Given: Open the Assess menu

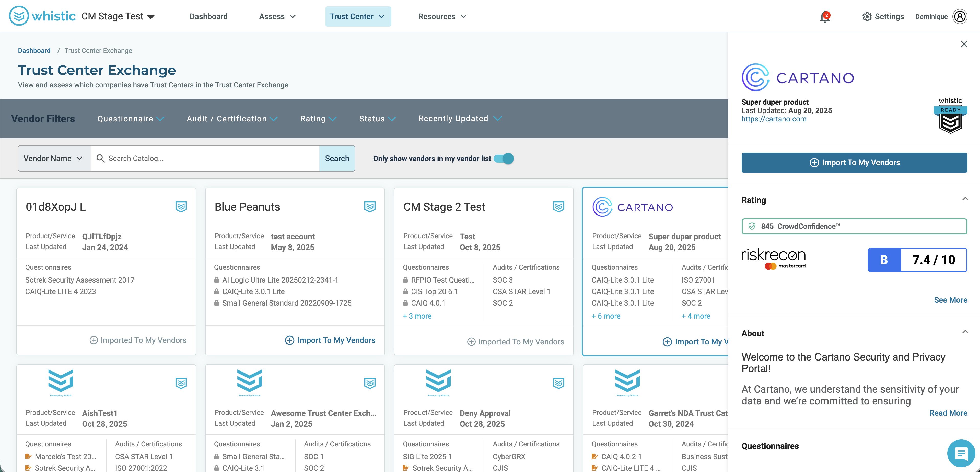Looking at the screenshot, I should pos(277,16).
